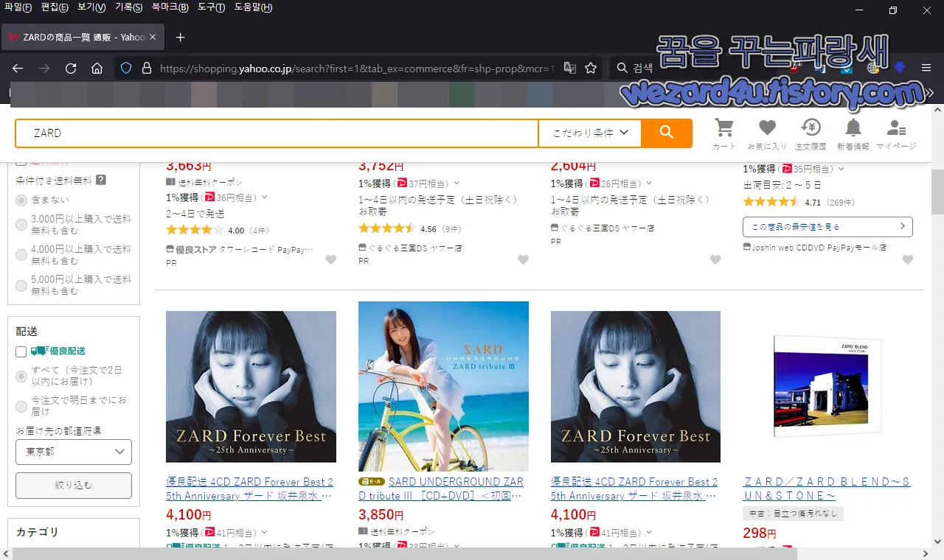Enable the 優良配送 checkbox
Viewport: 944px width, 560px height.
click(21, 351)
